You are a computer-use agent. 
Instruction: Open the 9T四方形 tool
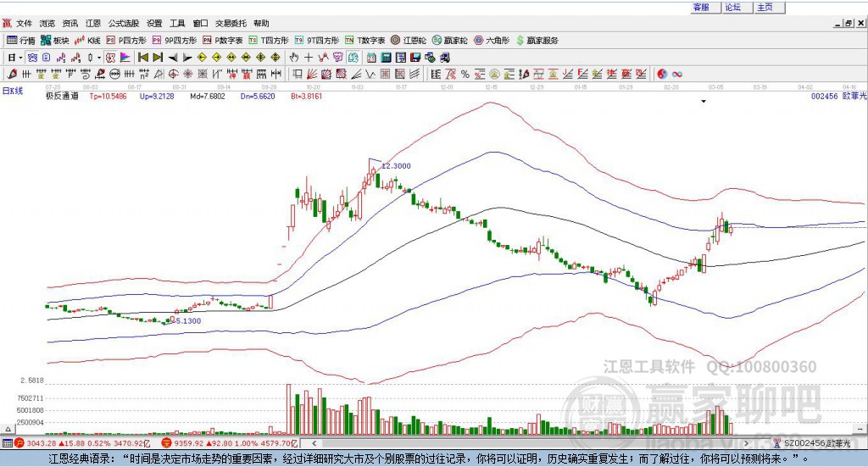point(317,41)
